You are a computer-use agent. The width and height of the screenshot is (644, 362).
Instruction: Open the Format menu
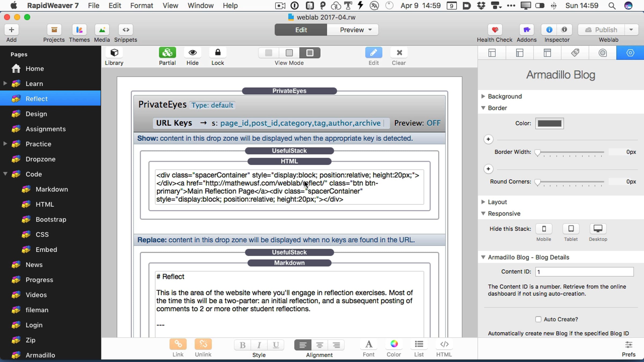(141, 6)
